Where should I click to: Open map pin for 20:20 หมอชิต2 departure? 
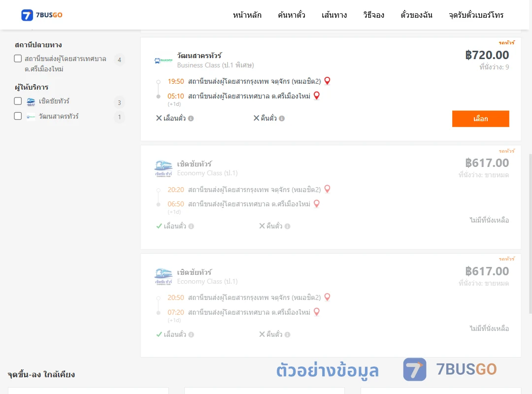click(328, 189)
